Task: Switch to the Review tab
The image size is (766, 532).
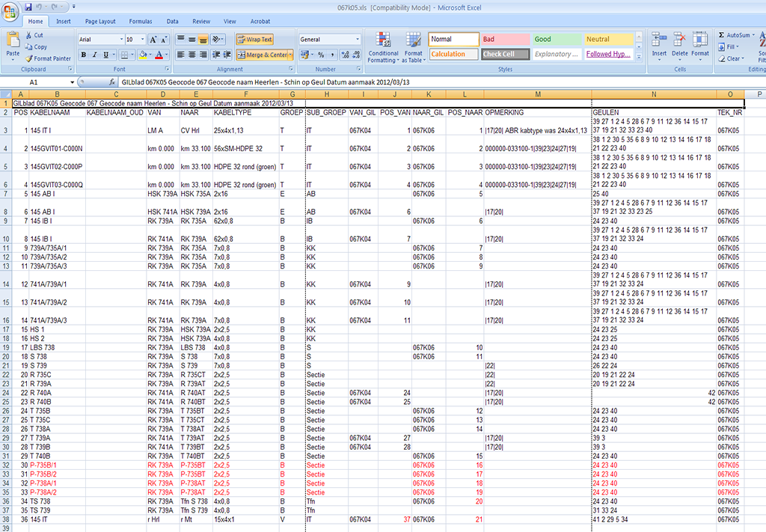Action: [201, 22]
